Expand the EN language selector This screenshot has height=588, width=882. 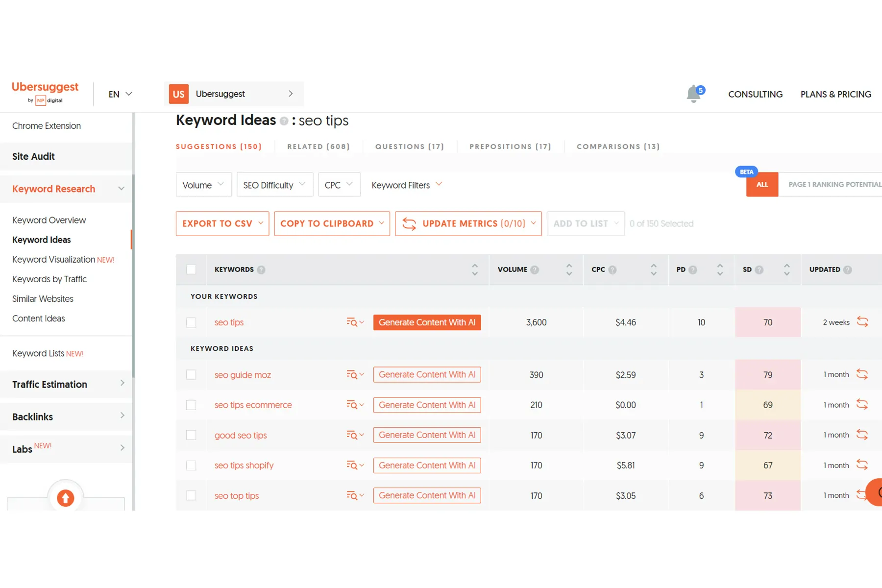[x=120, y=94]
